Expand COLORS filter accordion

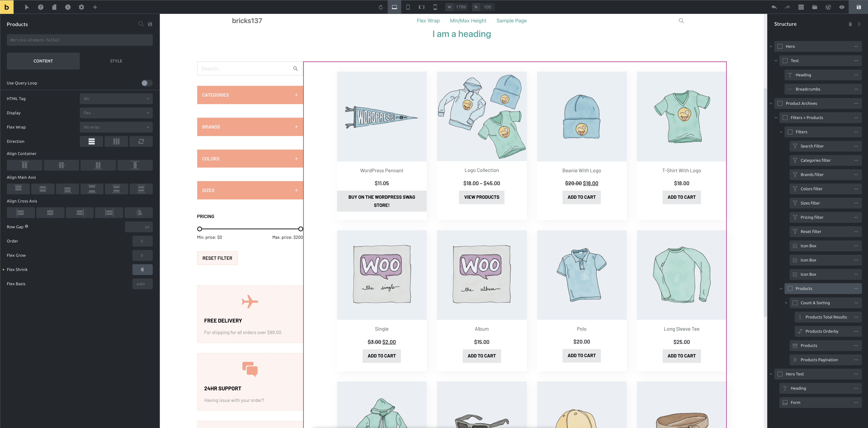pos(250,159)
